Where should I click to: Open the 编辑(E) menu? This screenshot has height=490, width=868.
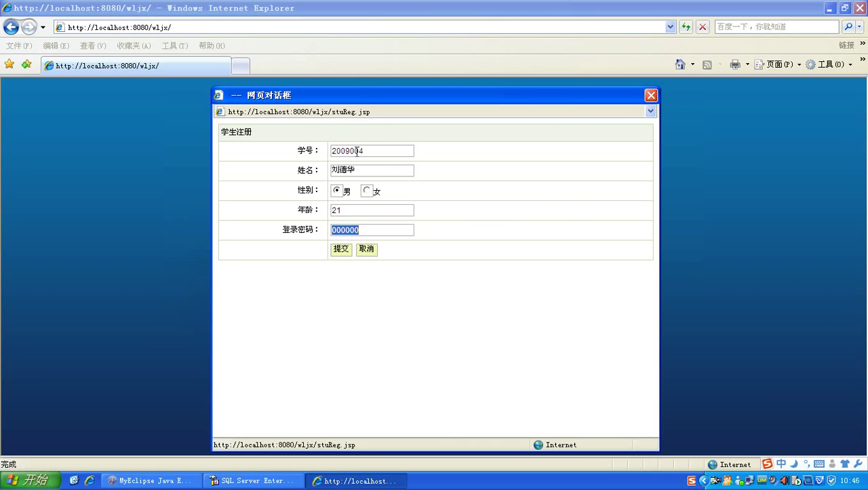(x=56, y=45)
